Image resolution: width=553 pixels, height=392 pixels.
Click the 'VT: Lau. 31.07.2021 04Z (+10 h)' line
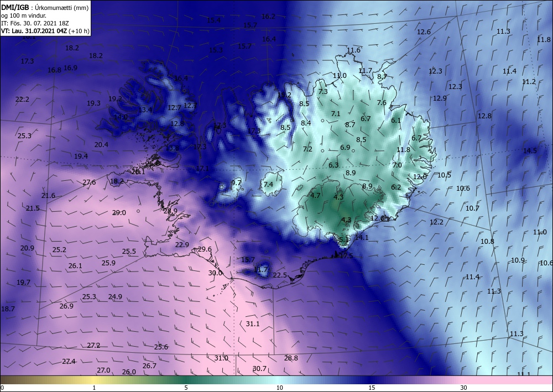(45, 31)
